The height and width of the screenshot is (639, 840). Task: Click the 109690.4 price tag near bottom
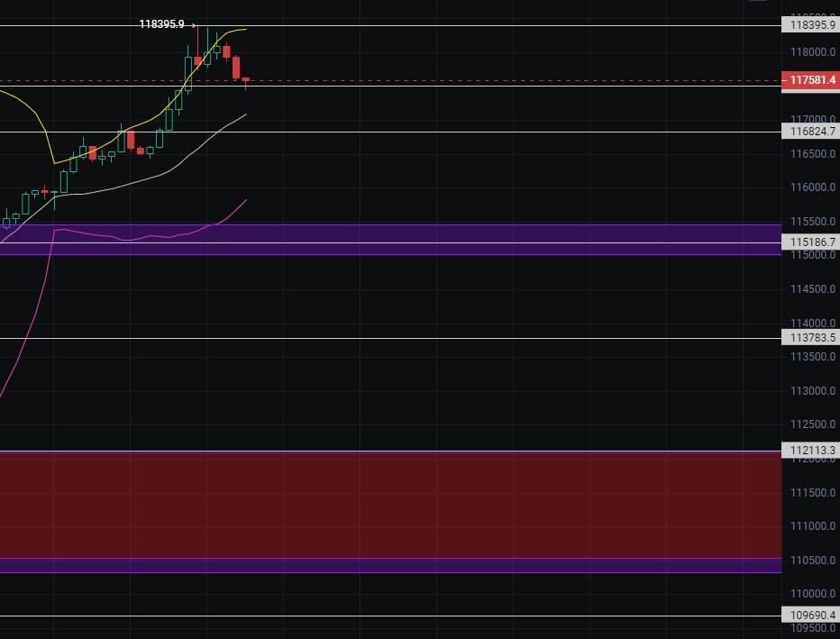tap(812, 616)
